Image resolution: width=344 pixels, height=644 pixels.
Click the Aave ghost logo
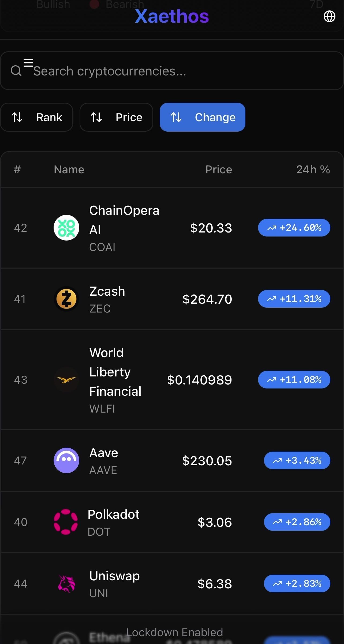tap(66, 460)
